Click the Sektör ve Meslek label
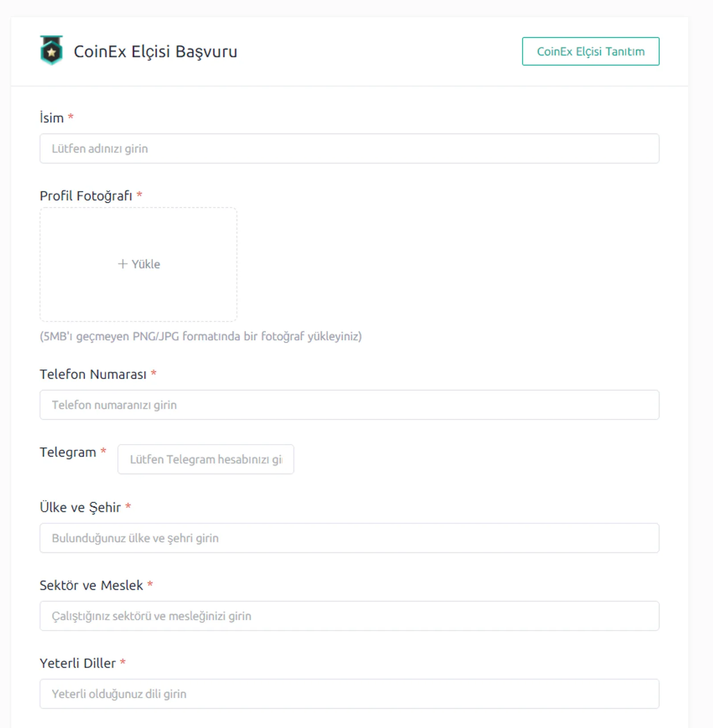Image resolution: width=713 pixels, height=728 pixels. [91, 585]
